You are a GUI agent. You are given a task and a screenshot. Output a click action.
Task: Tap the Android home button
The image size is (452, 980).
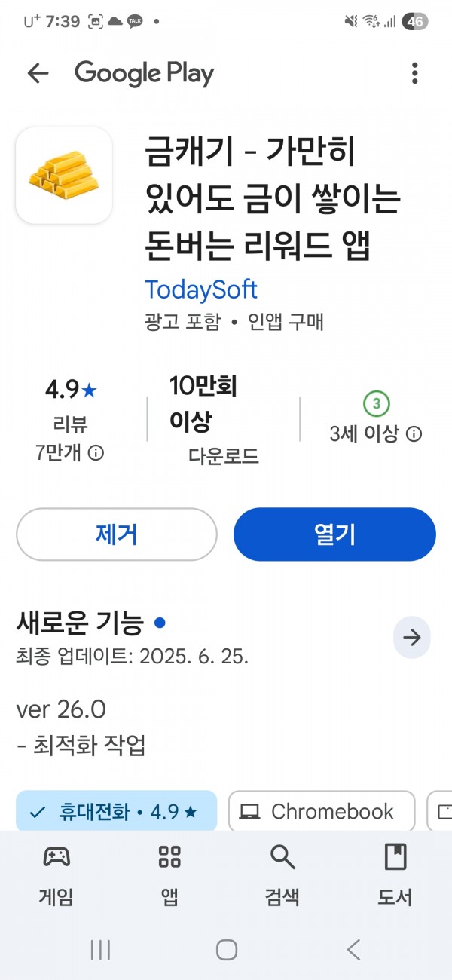pos(226,950)
